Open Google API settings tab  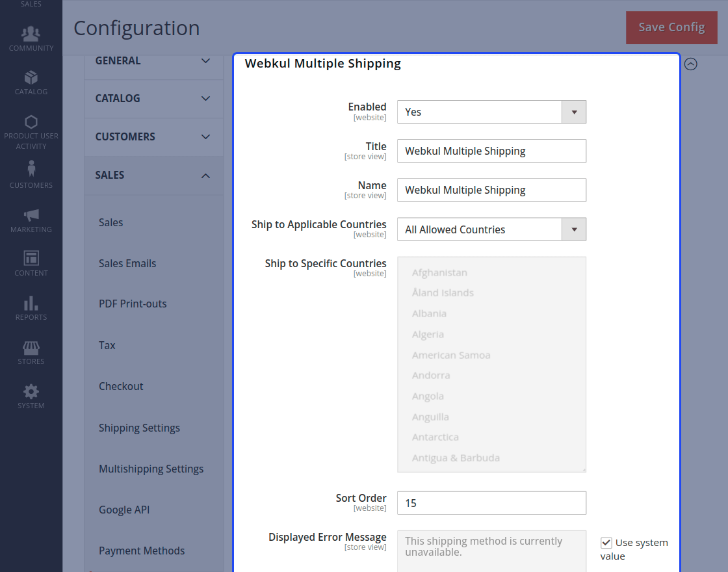pos(124,510)
